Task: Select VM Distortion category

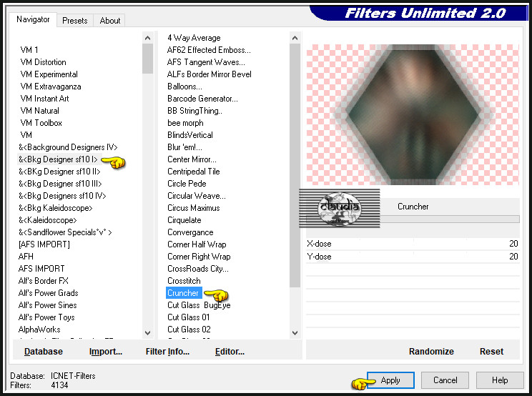Action: pyautogui.click(x=43, y=62)
